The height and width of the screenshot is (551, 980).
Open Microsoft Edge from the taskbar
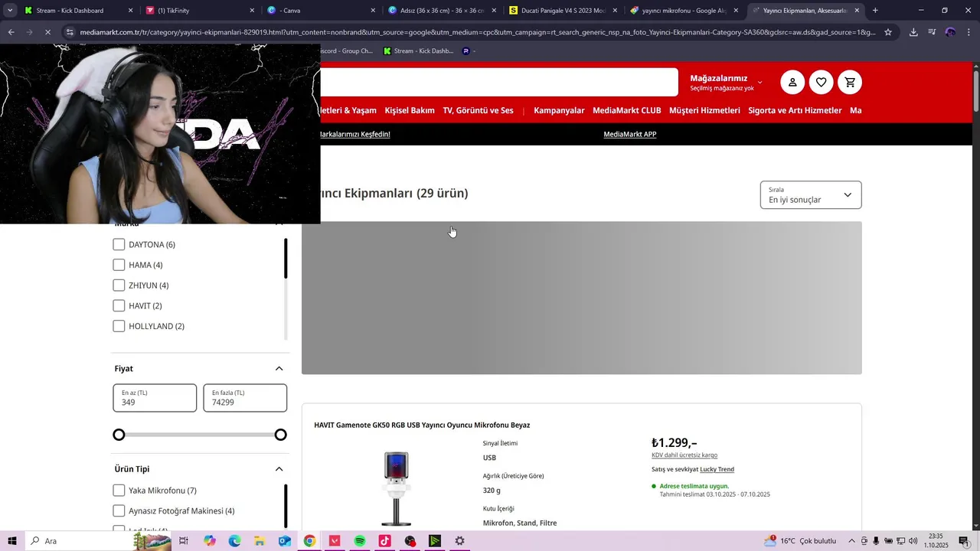[234, 541]
